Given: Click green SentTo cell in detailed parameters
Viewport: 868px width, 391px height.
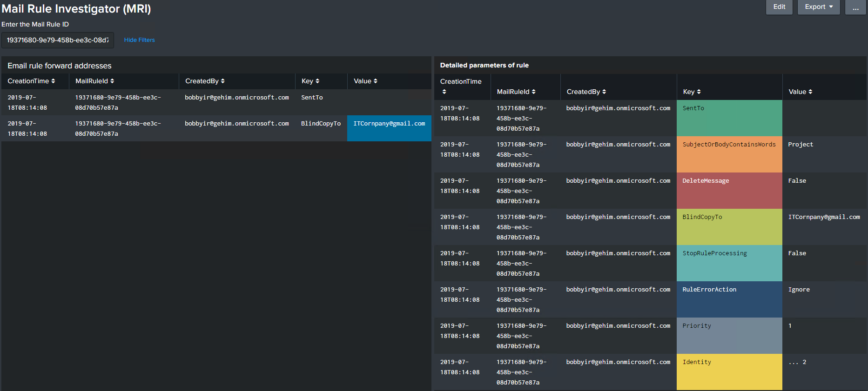Looking at the screenshot, I should pos(729,118).
